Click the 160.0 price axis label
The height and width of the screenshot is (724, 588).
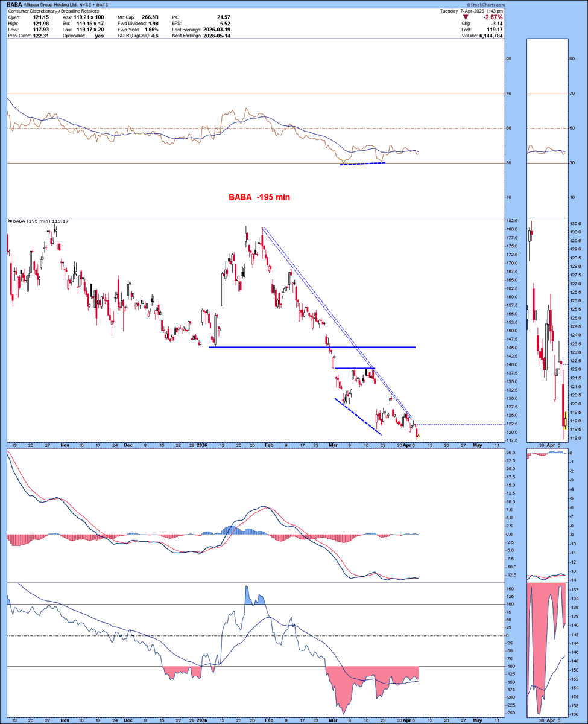[513, 297]
